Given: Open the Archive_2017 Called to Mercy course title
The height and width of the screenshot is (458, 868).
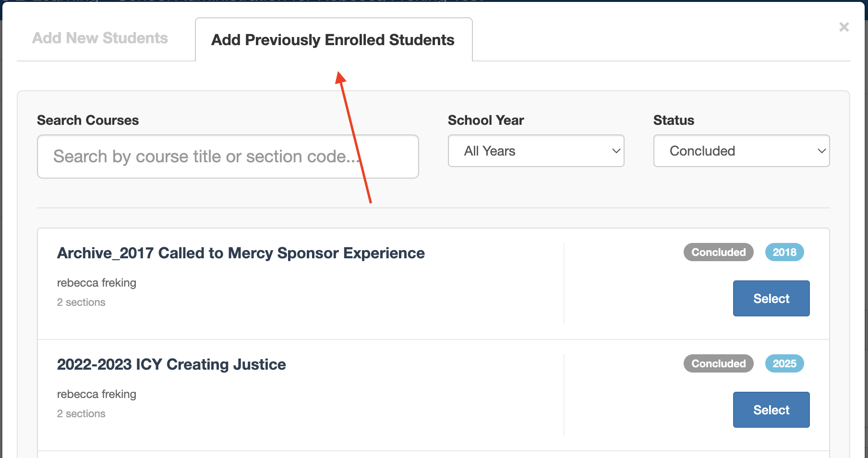Looking at the screenshot, I should point(241,253).
